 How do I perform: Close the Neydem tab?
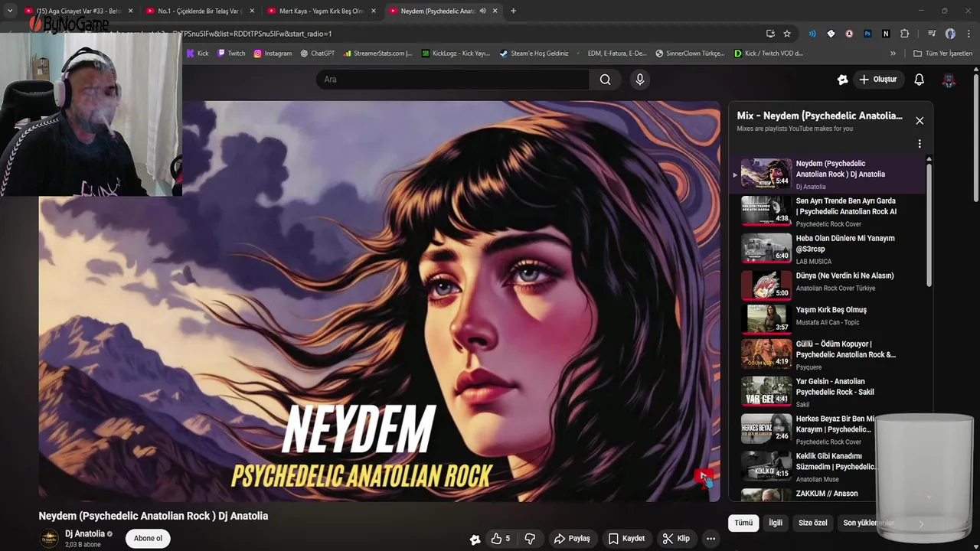495,11
